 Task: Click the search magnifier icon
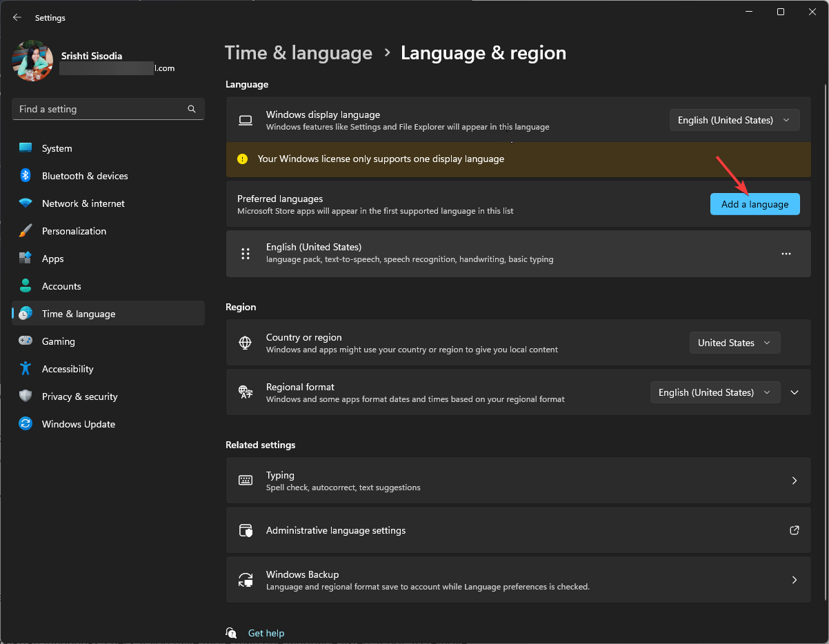192,109
